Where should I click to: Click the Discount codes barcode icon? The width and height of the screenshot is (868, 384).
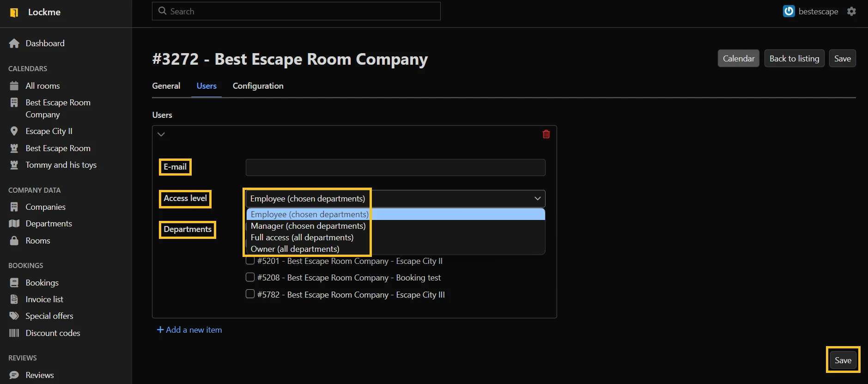[x=14, y=333]
